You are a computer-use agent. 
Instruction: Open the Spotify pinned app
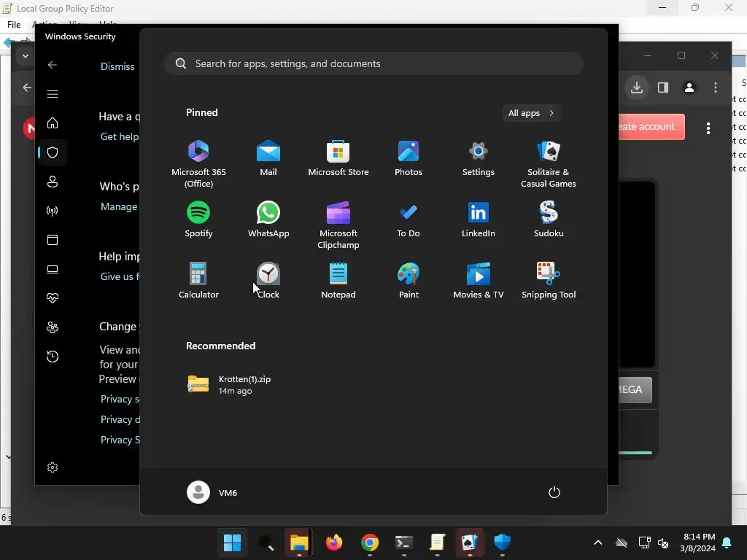198,219
